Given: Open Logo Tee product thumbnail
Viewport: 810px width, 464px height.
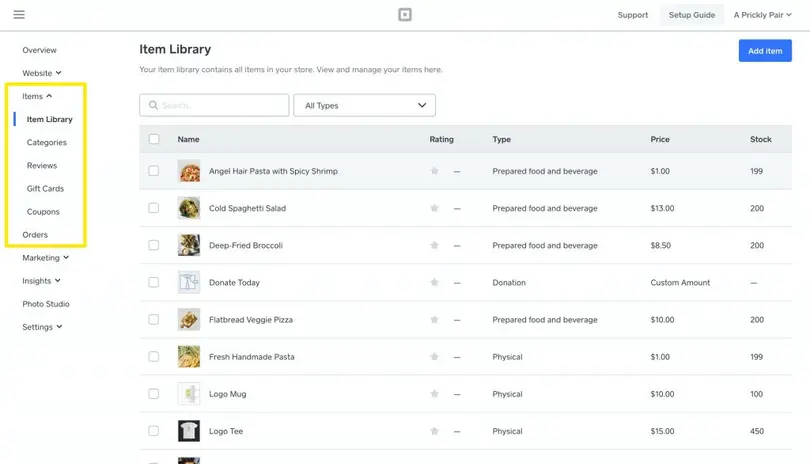Looking at the screenshot, I should click(x=189, y=431).
